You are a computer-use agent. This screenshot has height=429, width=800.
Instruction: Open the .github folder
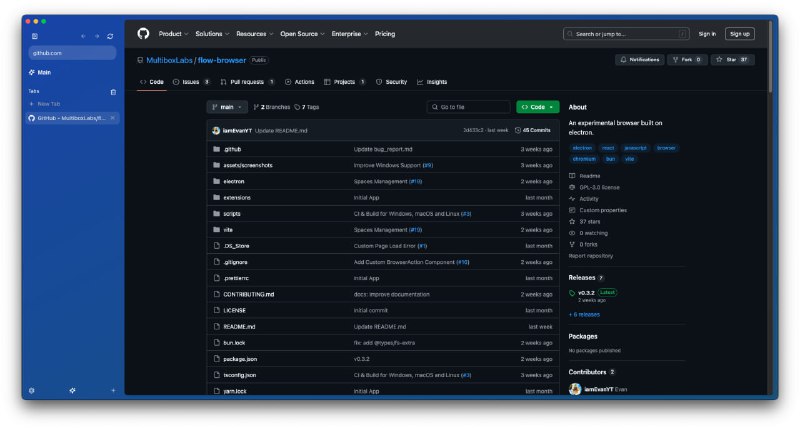coord(232,149)
